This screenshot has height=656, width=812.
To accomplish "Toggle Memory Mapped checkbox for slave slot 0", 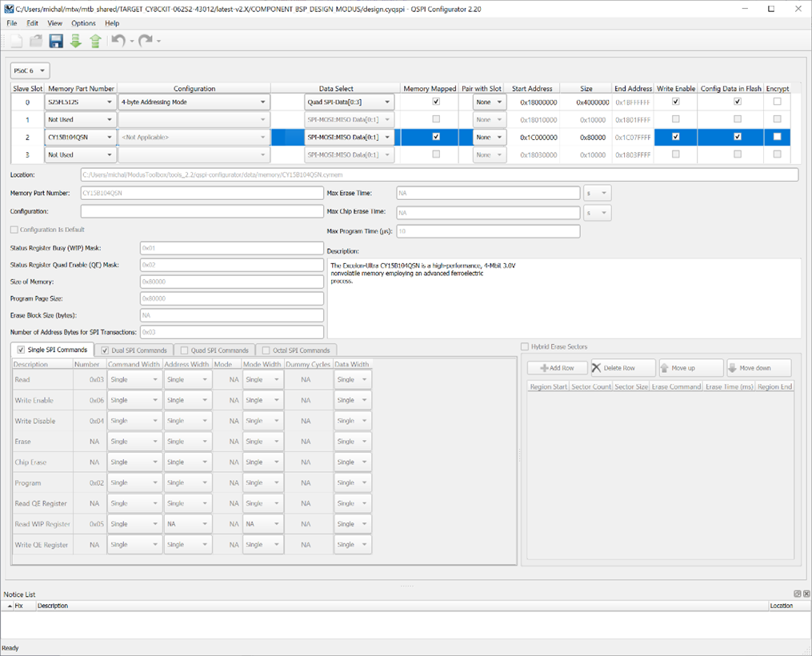I will pos(436,102).
